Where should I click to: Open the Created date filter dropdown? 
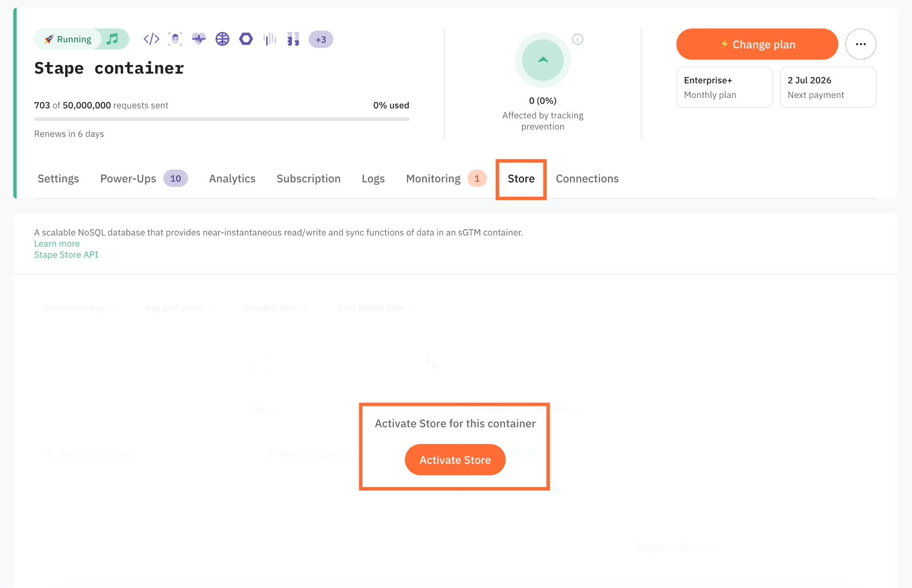[276, 308]
